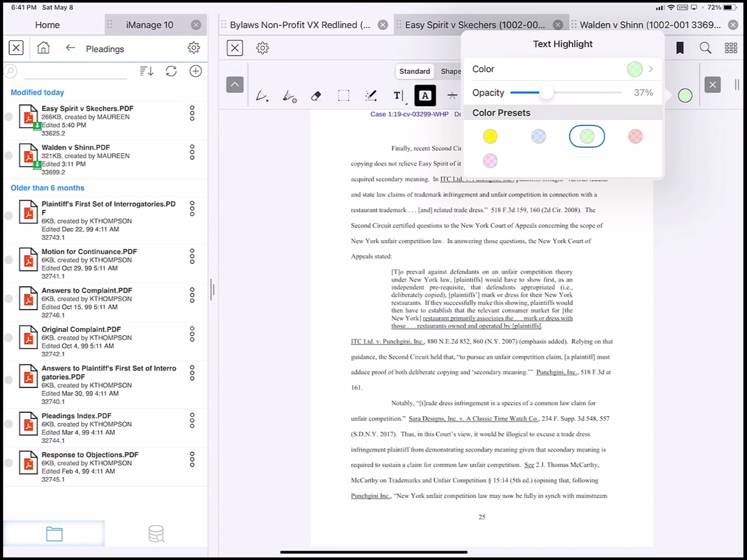747x560 pixels.
Task: Select the rectangular selection tool
Action: (343, 96)
